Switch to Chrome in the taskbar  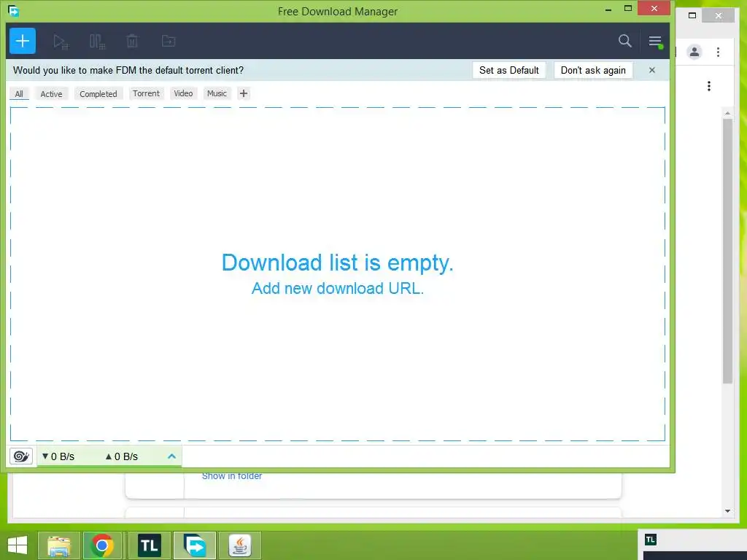pyautogui.click(x=102, y=545)
